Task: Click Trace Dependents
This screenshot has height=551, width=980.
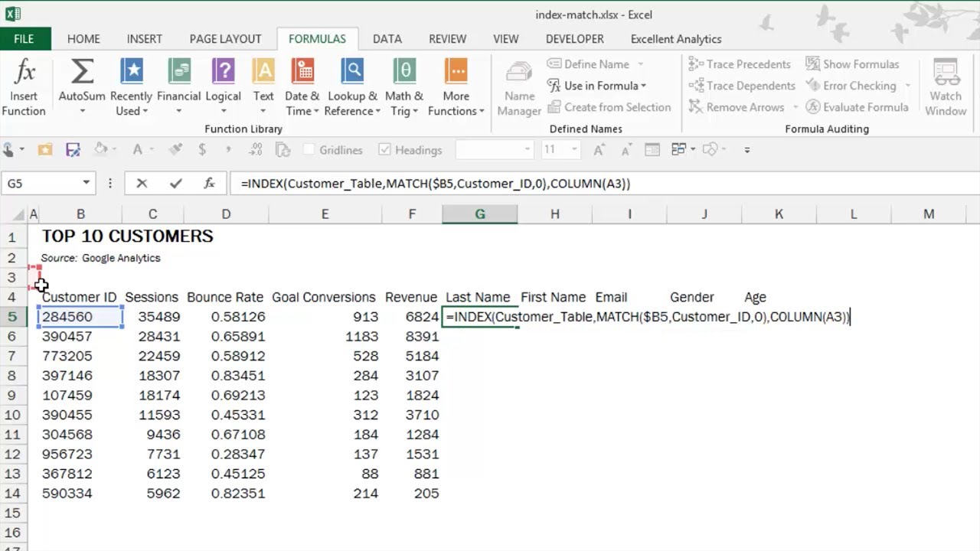Action: pos(742,86)
